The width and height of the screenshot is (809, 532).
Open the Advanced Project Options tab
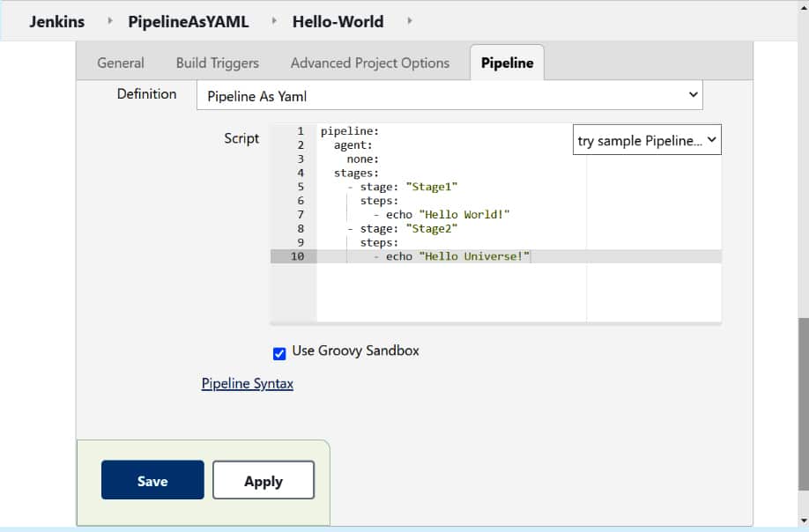tap(369, 63)
